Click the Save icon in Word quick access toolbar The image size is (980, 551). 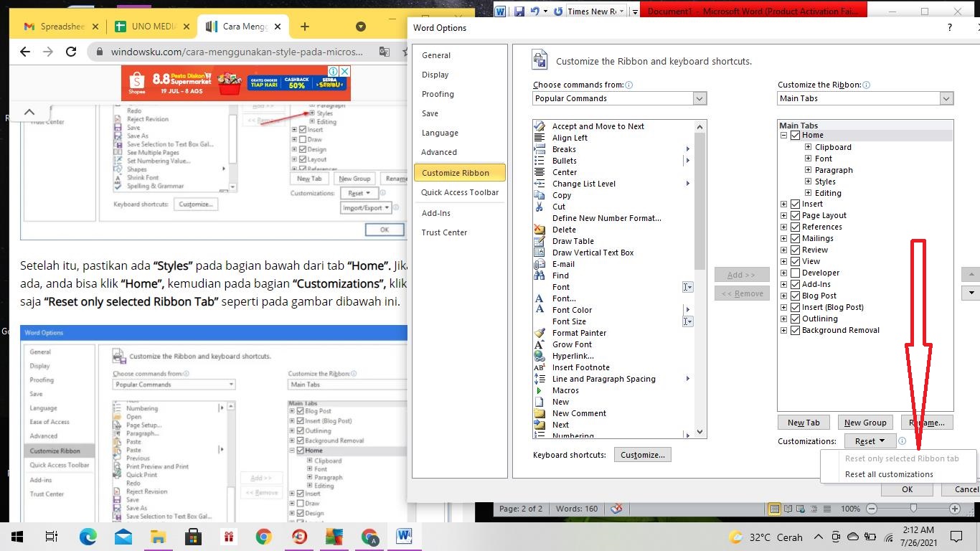point(519,11)
